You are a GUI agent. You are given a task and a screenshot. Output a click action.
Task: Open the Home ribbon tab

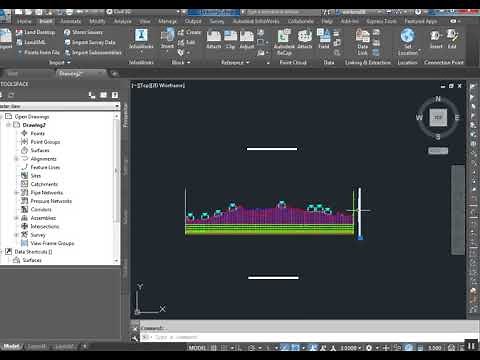24,21
